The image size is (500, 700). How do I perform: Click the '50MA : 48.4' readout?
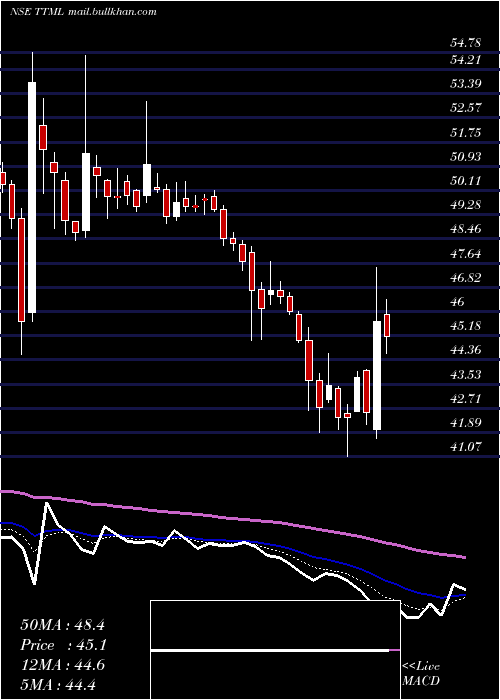[62, 625]
